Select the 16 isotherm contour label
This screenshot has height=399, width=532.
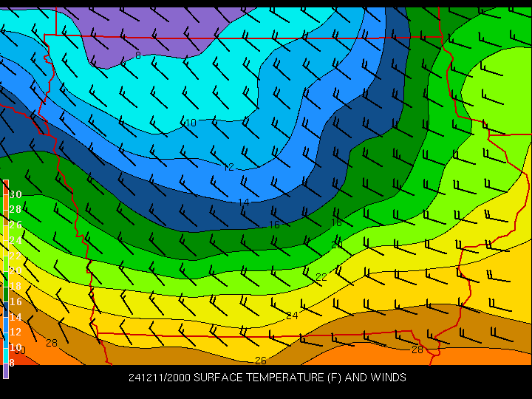274,225
